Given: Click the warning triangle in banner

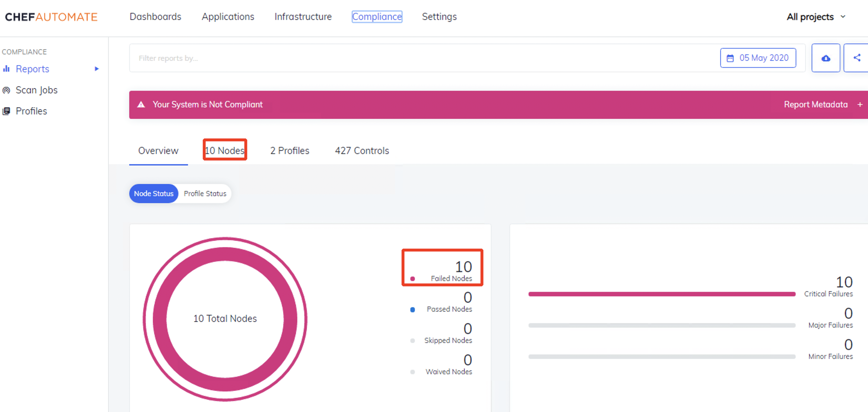Looking at the screenshot, I should coord(141,105).
